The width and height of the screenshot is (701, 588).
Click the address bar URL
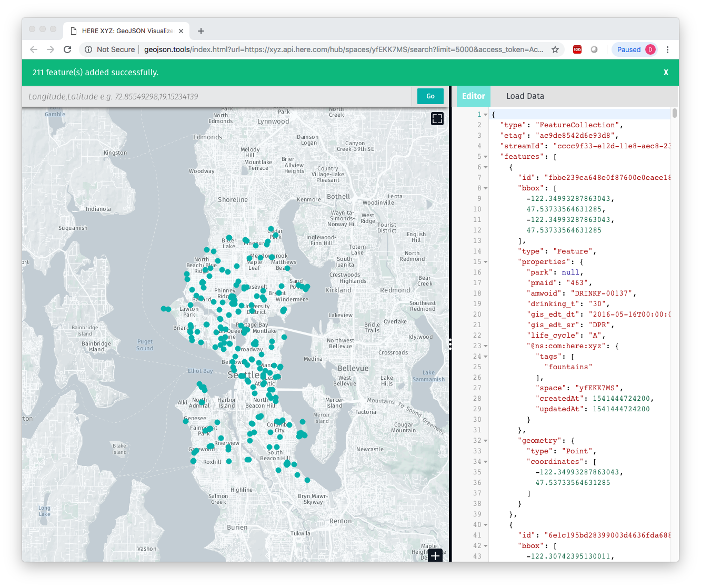point(344,49)
